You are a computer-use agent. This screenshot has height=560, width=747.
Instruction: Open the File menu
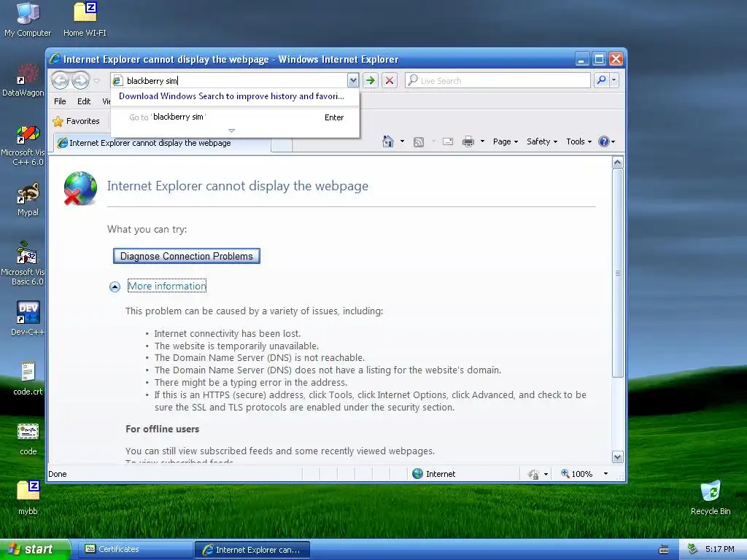[x=60, y=101]
